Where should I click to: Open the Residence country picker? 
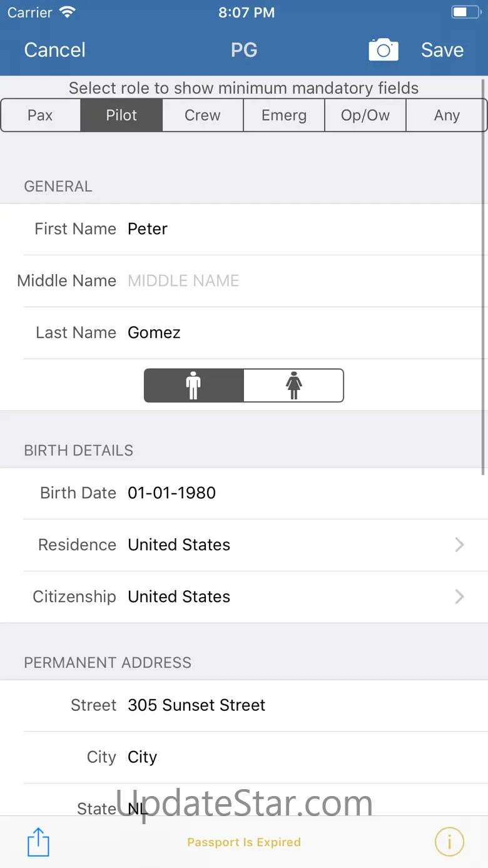(x=294, y=545)
